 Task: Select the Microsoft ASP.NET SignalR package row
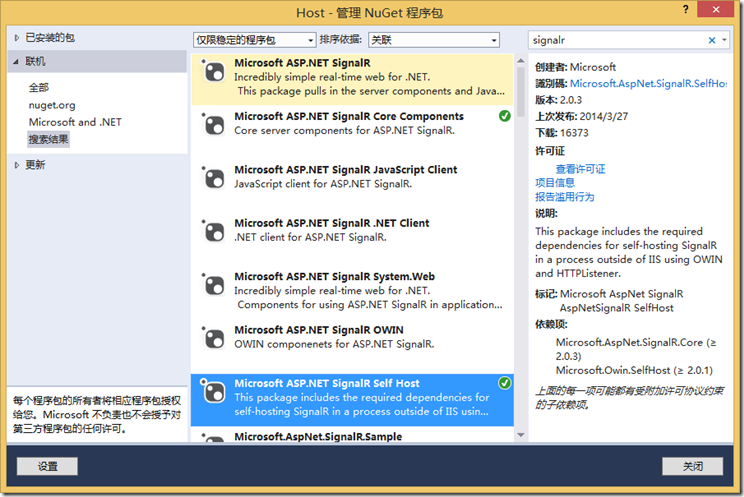[x=352, y=79]
